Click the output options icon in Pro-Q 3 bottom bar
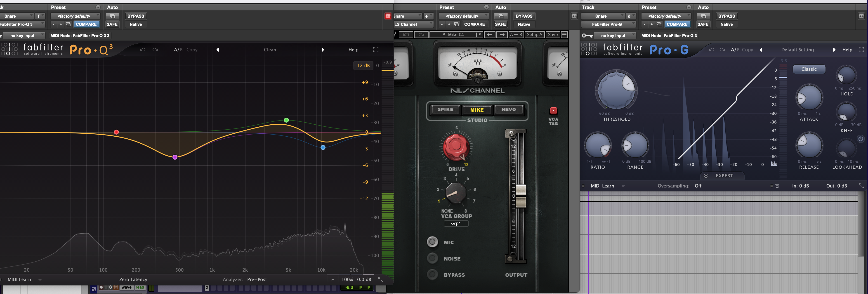Viewport: 868px width, 294px height. (333, 280)
